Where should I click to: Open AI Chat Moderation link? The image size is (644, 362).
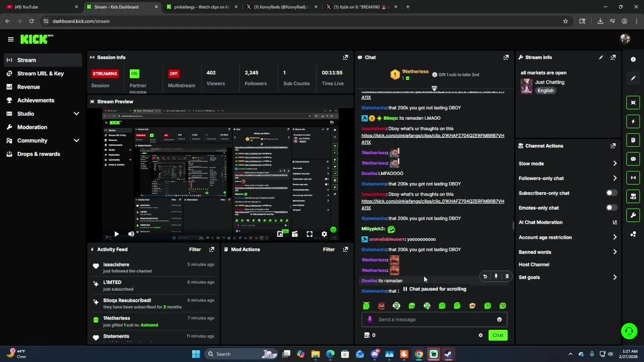568,222
